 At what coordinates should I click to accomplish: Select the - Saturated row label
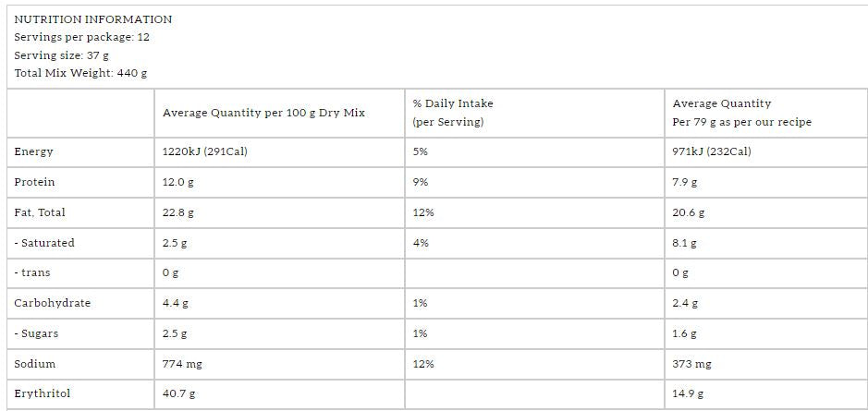point(44,243)
